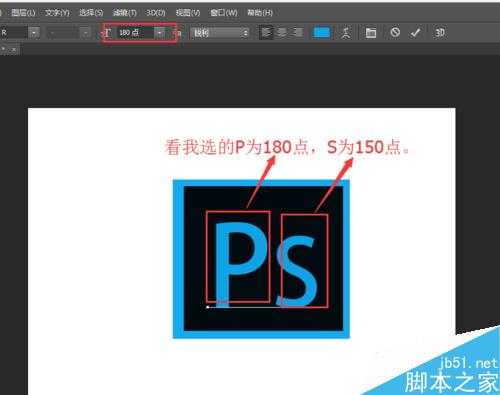Click the create warped text icon
The width and height of the screenshot is (500, 395).
(x=346, y=33)
